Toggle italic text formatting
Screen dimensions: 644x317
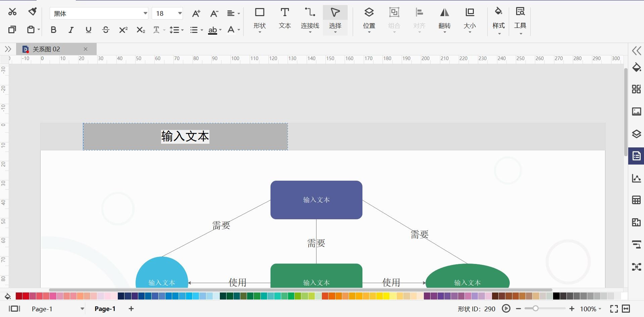coord(71,30)
